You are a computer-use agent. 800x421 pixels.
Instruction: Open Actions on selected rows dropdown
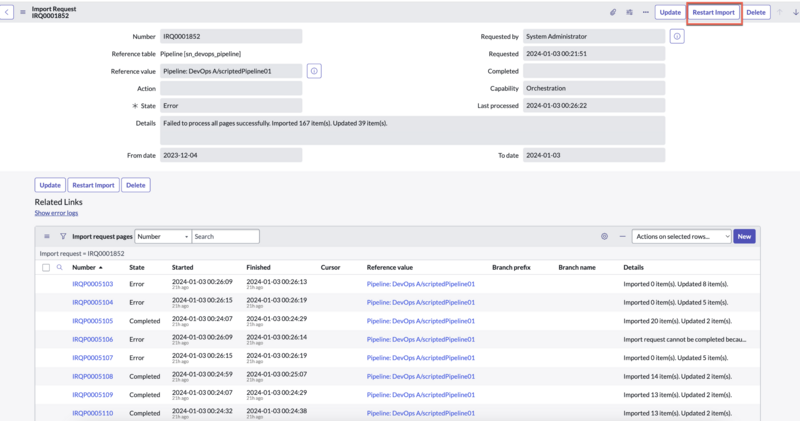(x=682, y=236)
